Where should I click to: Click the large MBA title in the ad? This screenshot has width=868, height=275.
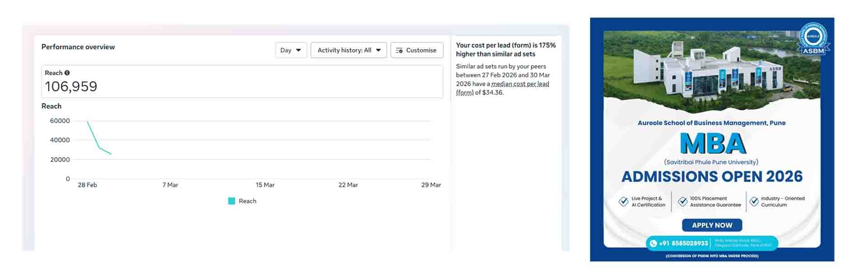[713, 144]
